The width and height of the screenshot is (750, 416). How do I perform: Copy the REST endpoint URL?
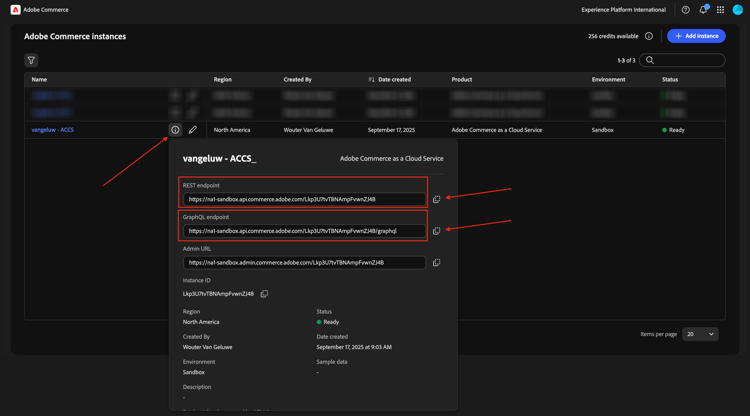436,199
